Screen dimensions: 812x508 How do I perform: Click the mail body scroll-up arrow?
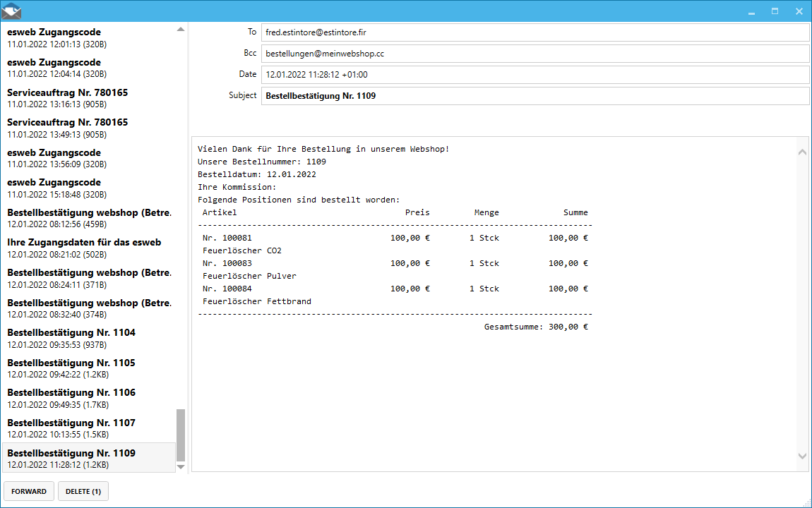click(x=802, y=152)
